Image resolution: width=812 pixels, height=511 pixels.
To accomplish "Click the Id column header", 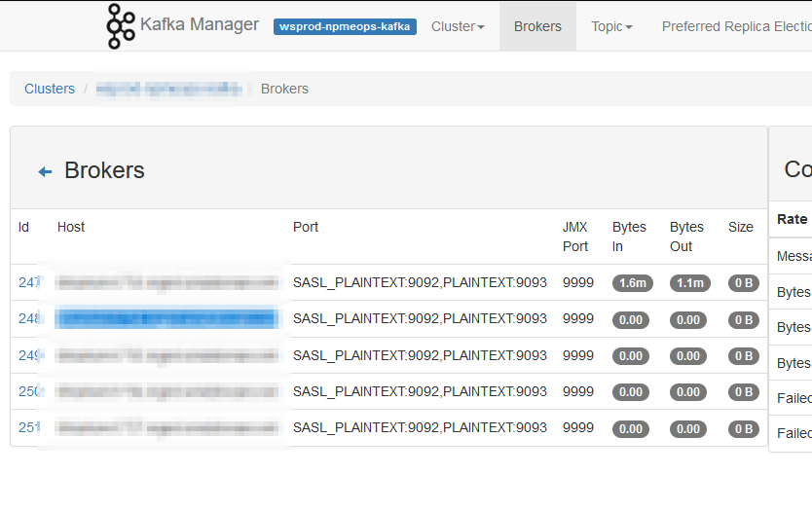I will [23, 228].
